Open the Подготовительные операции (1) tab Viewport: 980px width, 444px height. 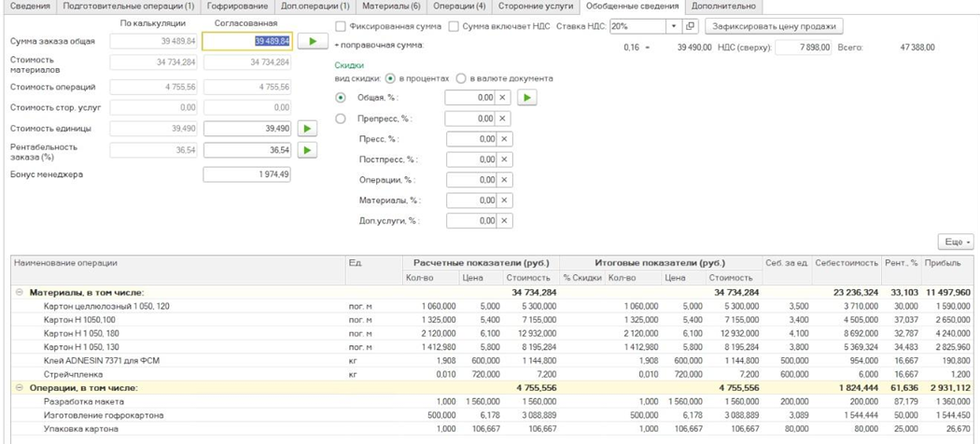click(x=128, y=7)
